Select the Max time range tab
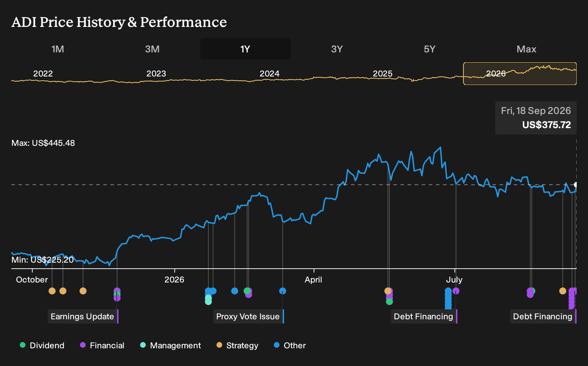The width and height of the screenshot is (588, 366). 526,49
